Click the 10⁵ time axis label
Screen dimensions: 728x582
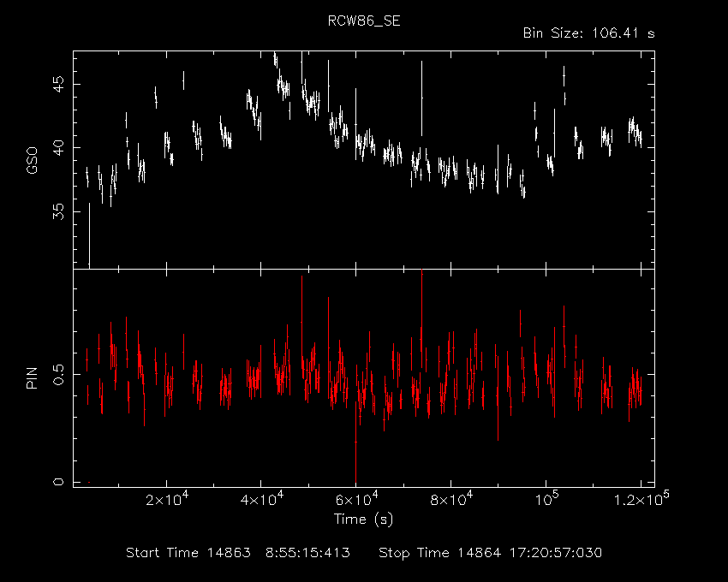coord(546,499)
